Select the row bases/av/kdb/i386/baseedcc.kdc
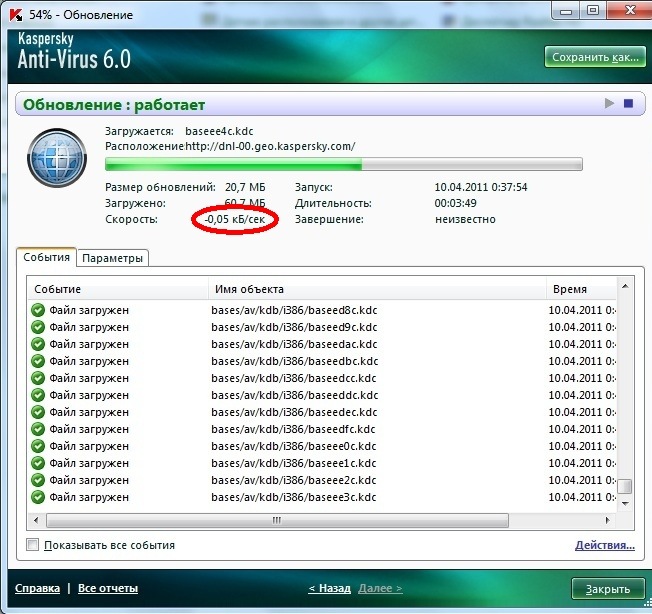The height and width of the screenshot is (614, 652). tap(322, 378)
